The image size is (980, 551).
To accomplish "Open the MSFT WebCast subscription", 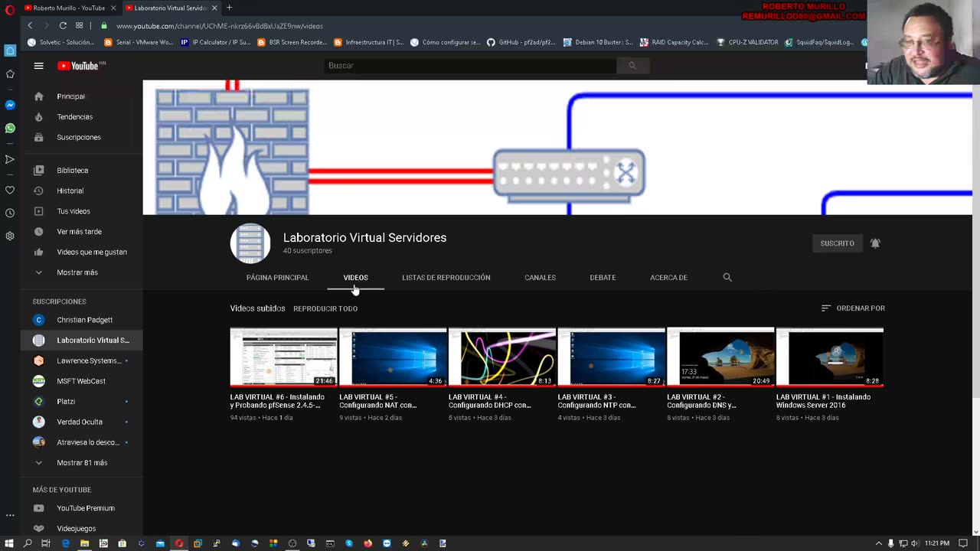I will (81, 381).
